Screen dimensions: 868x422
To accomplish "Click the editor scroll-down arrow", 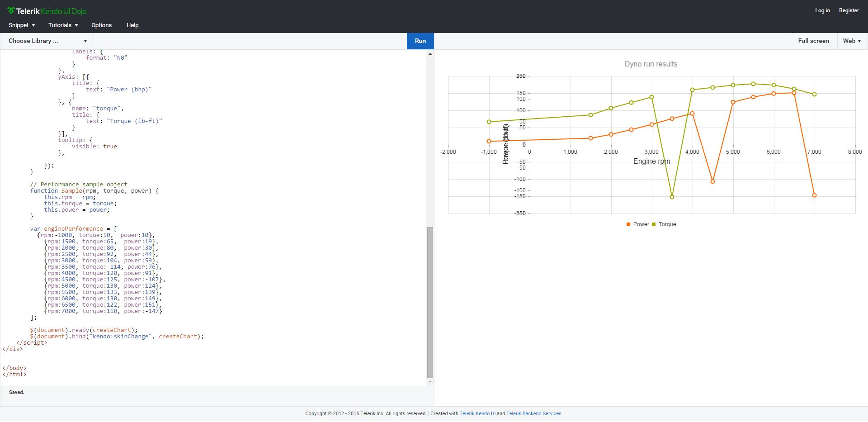I will pyautogui.click(x=430, y=382).
